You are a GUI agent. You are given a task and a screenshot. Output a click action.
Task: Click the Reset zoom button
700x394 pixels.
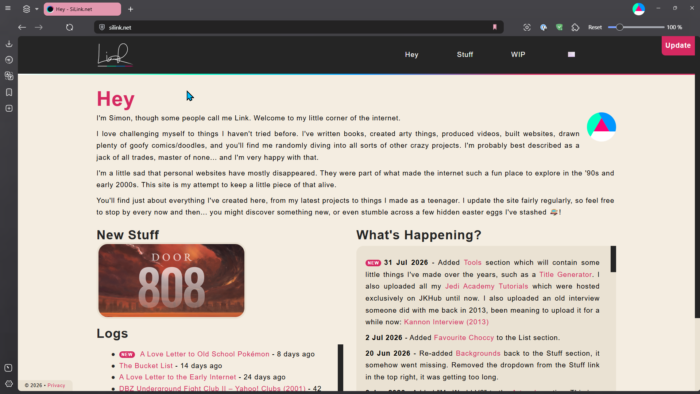click(x=595, y=27)
